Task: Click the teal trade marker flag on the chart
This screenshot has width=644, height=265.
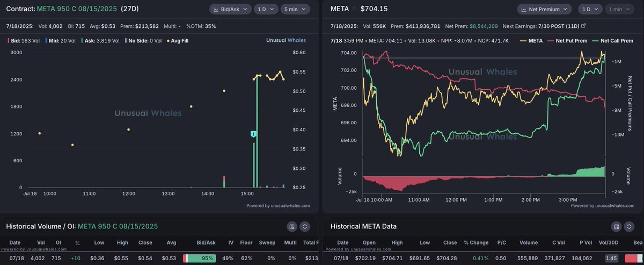Action: point(253,133)
